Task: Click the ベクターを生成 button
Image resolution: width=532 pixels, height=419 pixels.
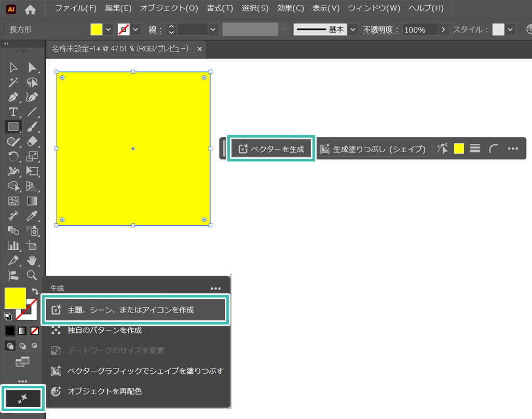Action: 271,149
